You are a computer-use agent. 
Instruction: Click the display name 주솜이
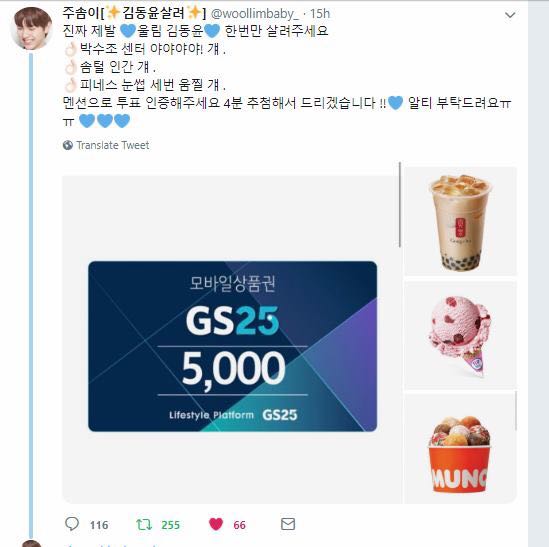click(x=82, y=13)
